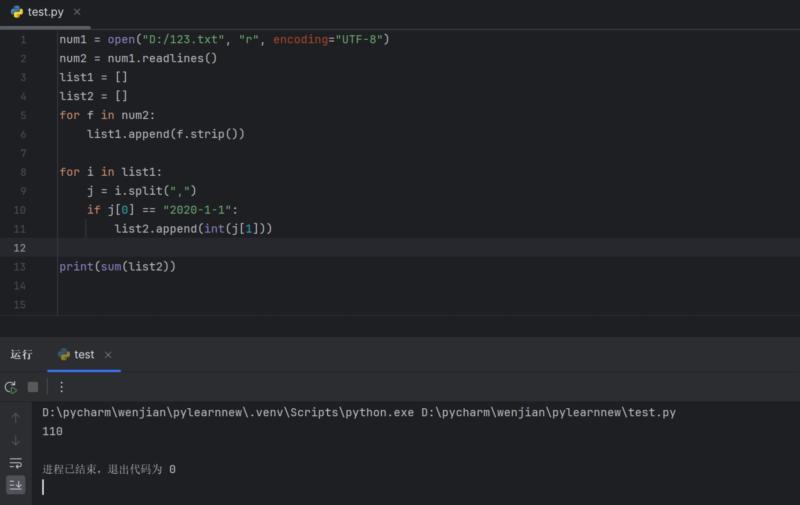Image resolution: width=800 pixels, height=505 pixels.
Task: Click i.split(",") on line 9
Action: click(x=155, y=191)
